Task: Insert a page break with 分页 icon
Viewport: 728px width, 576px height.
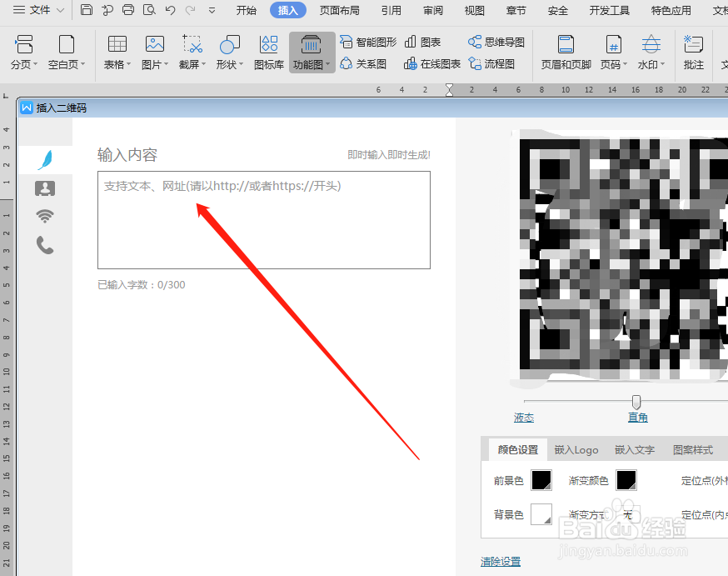Action: 23,44
